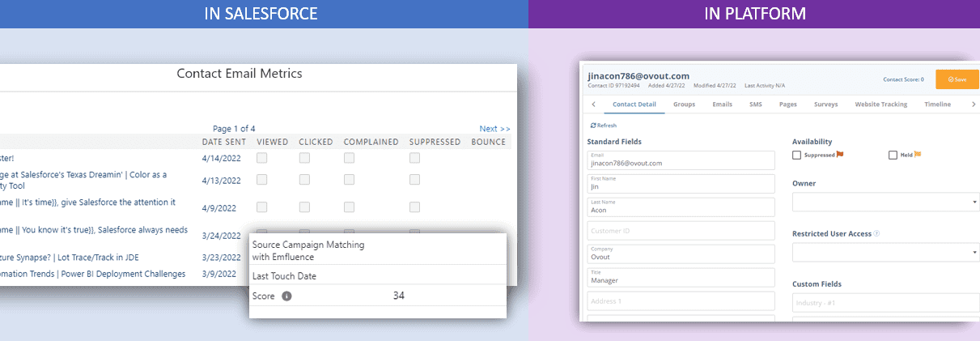This screenshot has width=980, height=341.
Task: Click the Email input field
Action: pyautogui.click(x=682, y=160)
